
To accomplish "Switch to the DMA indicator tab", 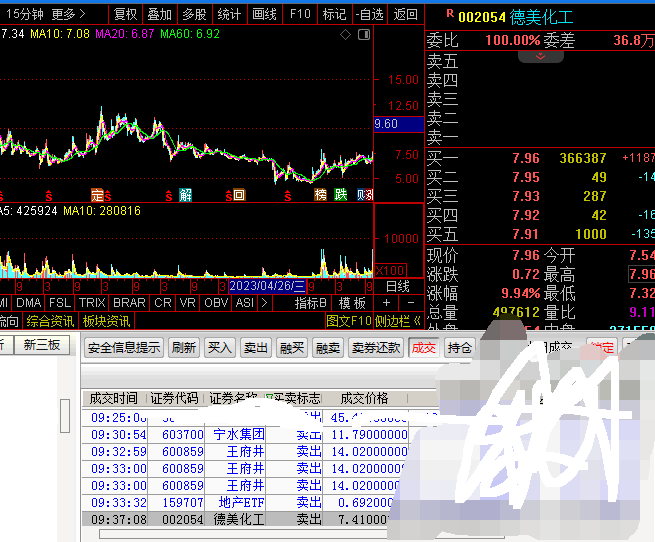I will point(28,303).
